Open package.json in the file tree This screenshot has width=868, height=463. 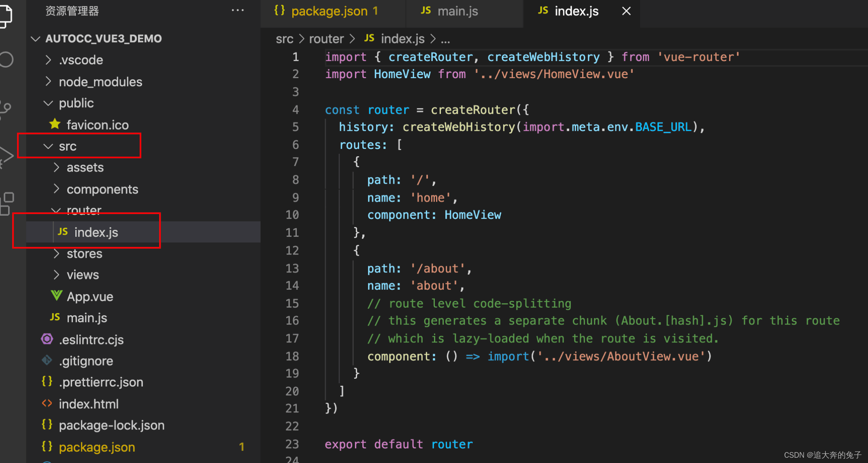[x=97, y=447]
